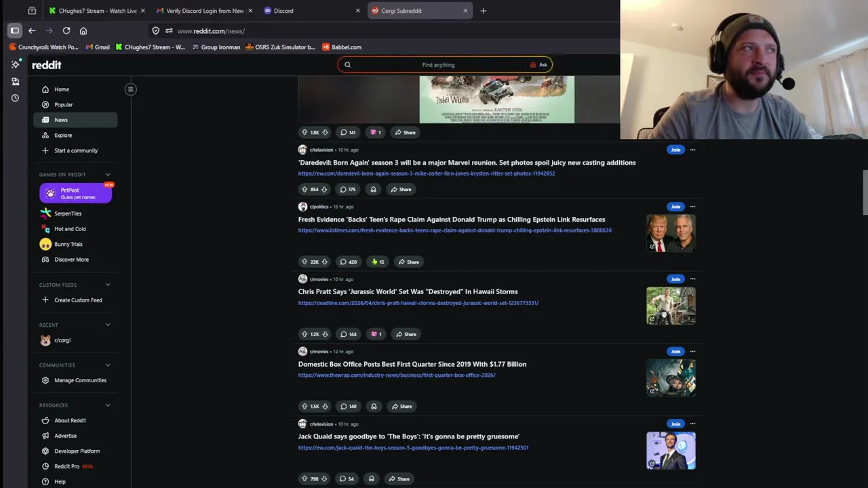Open ibtimes.com link on politics post
This screenshot has height=488, width=868.
pyautogui.click(x=455, y=230)
